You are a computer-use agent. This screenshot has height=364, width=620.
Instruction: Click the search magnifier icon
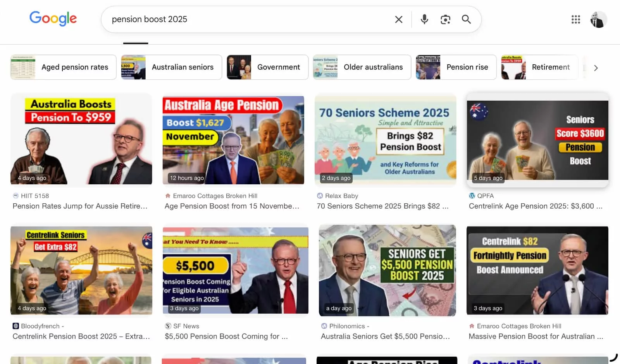pos(466,19)
